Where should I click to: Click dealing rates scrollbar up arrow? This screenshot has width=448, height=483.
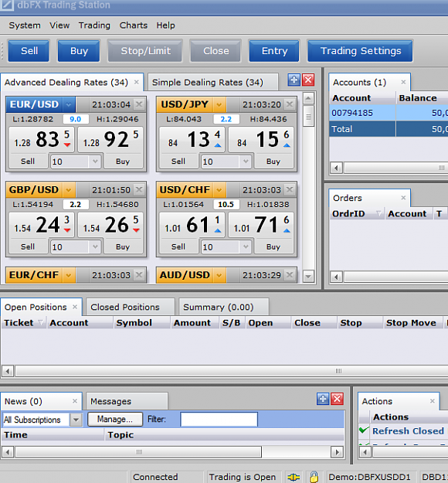pos(308,98)
